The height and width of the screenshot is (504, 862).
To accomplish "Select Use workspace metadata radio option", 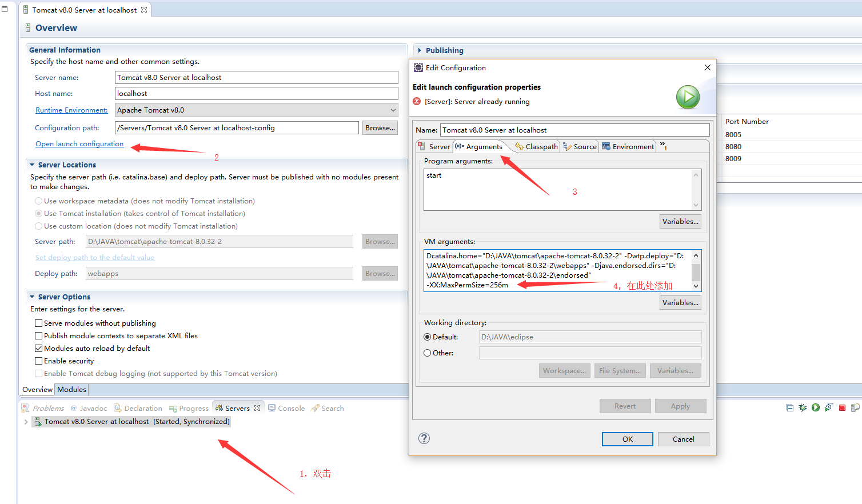I will point(38,201).
